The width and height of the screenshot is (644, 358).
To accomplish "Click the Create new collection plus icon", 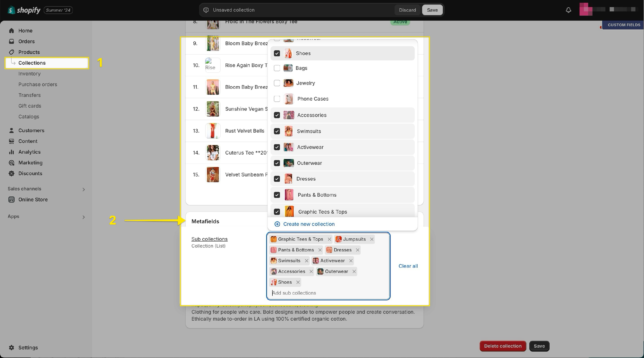I will pos(277,224).
